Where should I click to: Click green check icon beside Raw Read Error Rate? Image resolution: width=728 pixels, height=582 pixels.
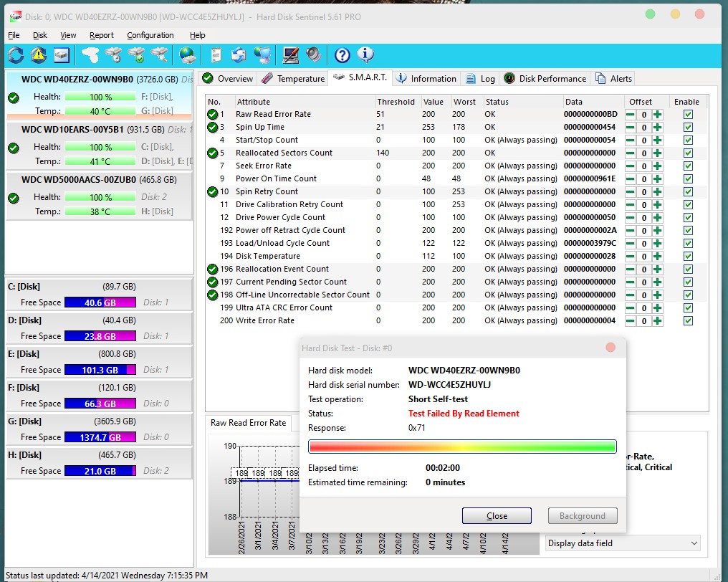(x=212, y=114)
